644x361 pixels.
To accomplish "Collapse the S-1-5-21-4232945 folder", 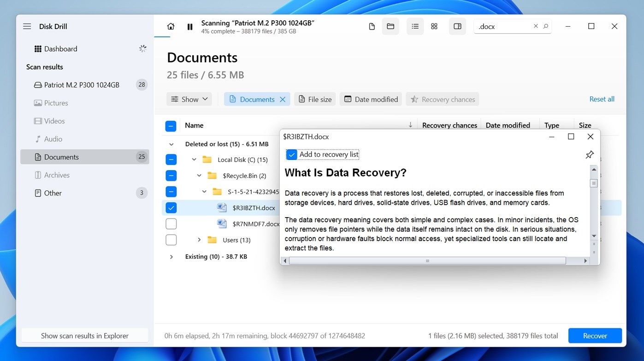I will (204, 191).
